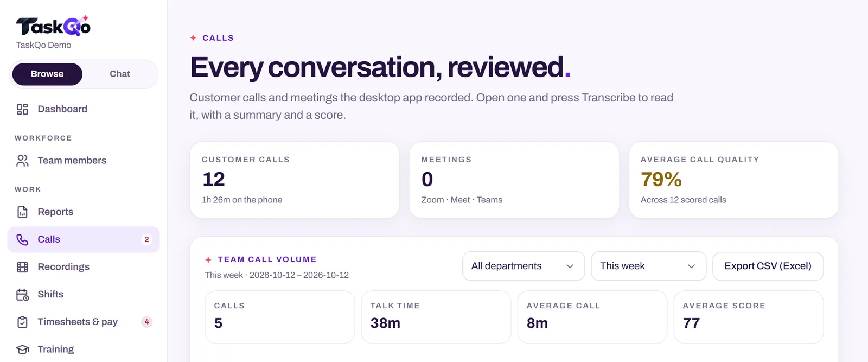Click the TaskQo logo
The image size is (868, 362).
(x=53, y=26)
